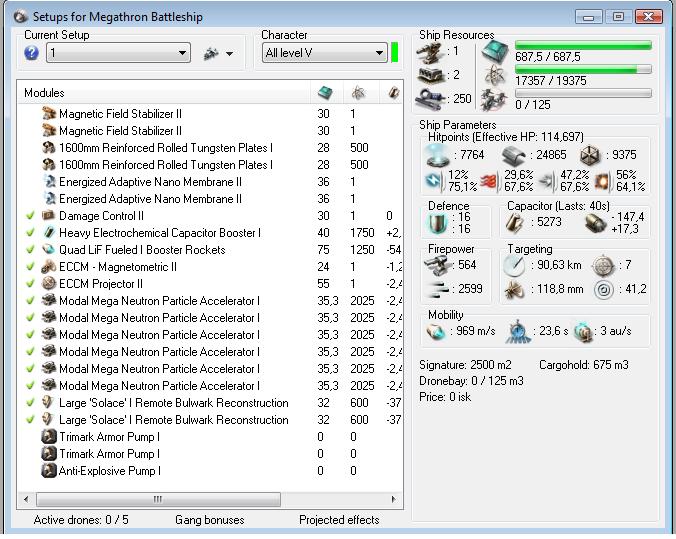Click the capacitor recharge icon beside -147,4
The image size is (676, 539).
pyautogui.click(x=595, y=223)
